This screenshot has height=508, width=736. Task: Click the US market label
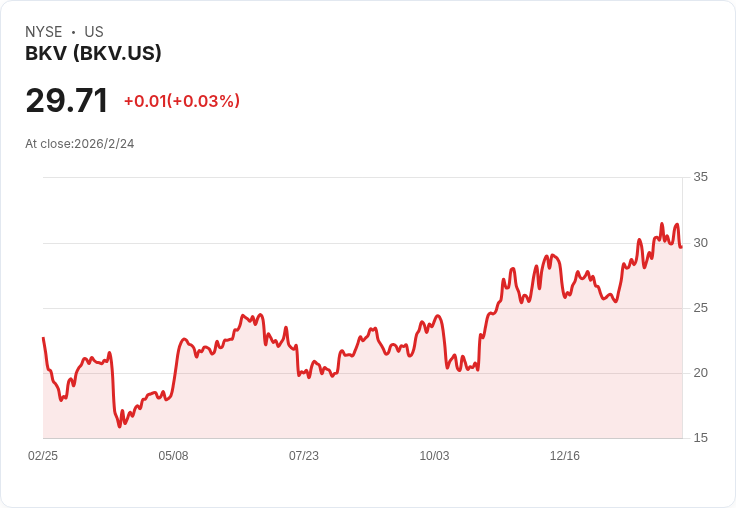pos(94,32)
